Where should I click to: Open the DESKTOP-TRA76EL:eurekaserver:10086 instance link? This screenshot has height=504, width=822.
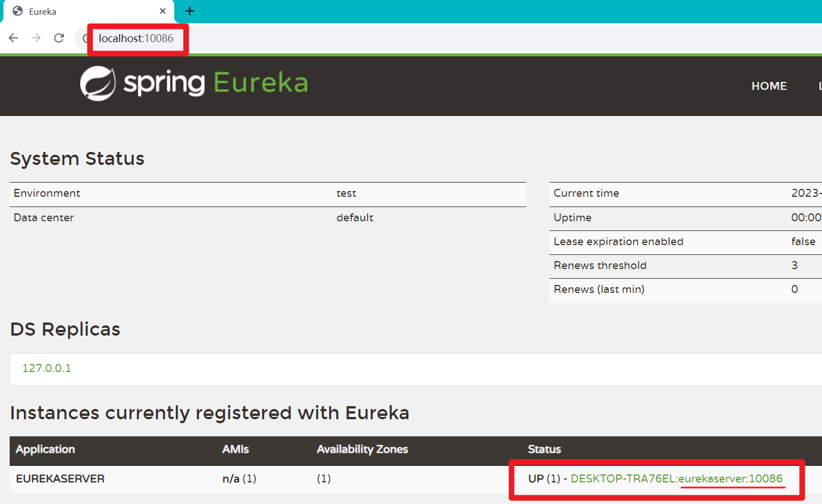point(676,478)
